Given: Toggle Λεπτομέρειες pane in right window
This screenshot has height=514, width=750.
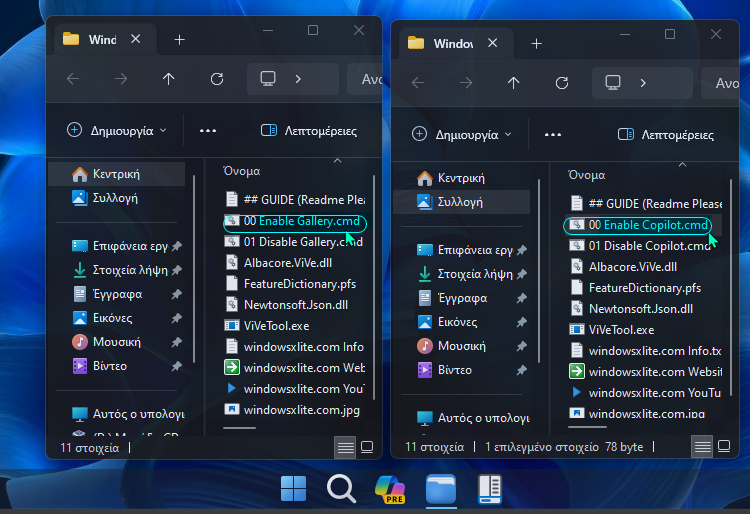Looking at the screenshot, I should coord(666,135).
